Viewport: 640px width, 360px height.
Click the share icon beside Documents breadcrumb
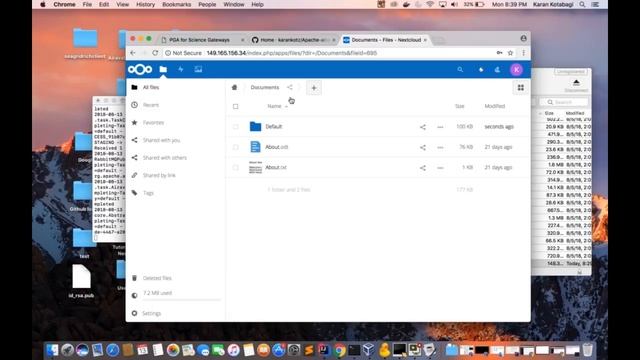(290, 87)
